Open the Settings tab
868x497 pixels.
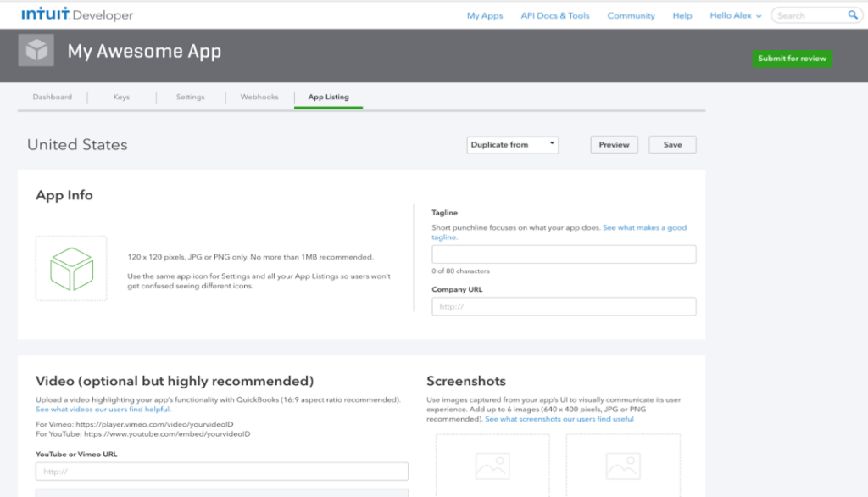pyautogui.click(x=191, y=97)
